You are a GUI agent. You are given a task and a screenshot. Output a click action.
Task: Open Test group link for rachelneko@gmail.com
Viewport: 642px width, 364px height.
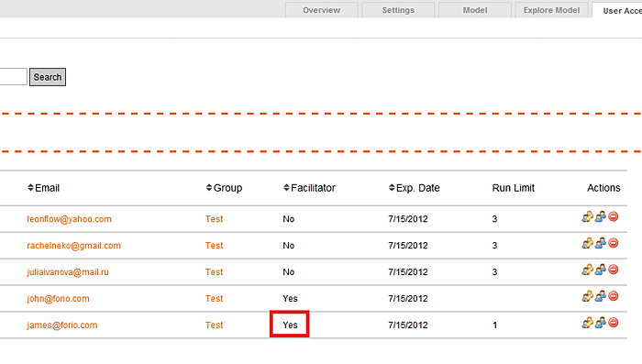[x=214, y=246]
